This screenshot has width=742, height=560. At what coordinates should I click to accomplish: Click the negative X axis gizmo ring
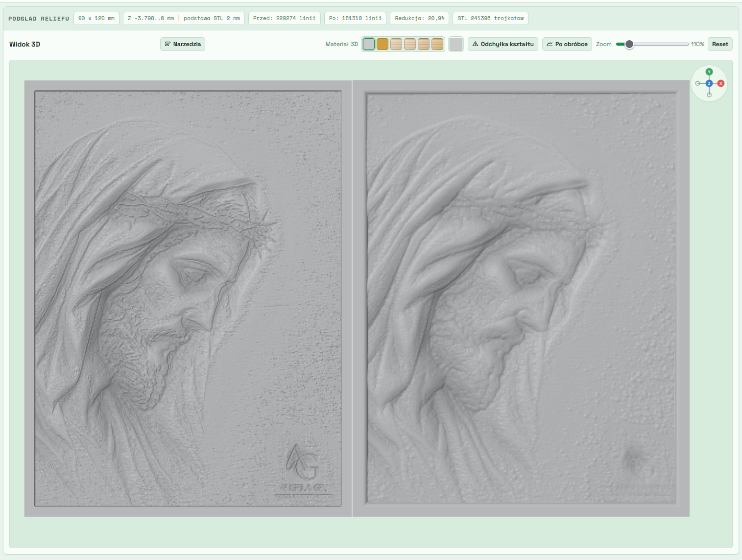[697, 83]
